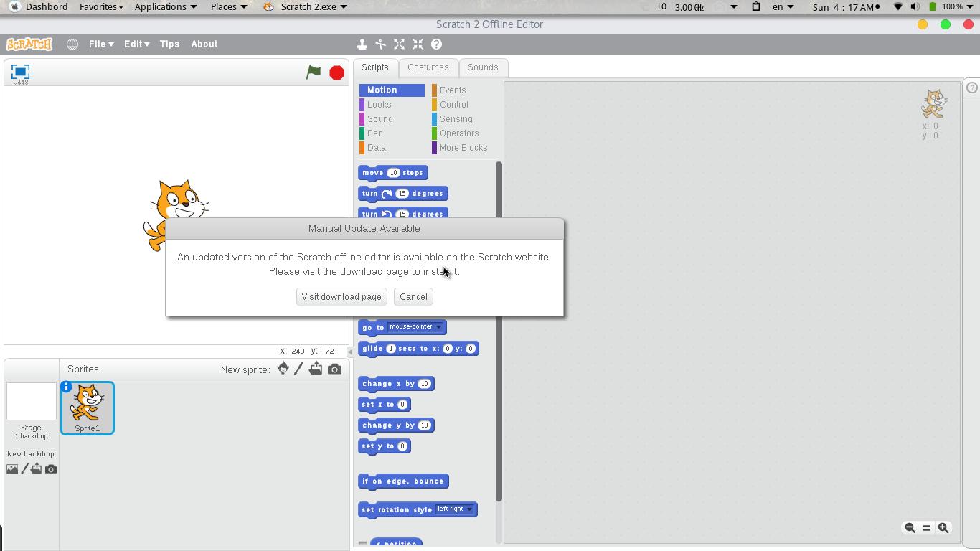
Task: Open Applications menu in top panel
Action: [x=166, y=6]
